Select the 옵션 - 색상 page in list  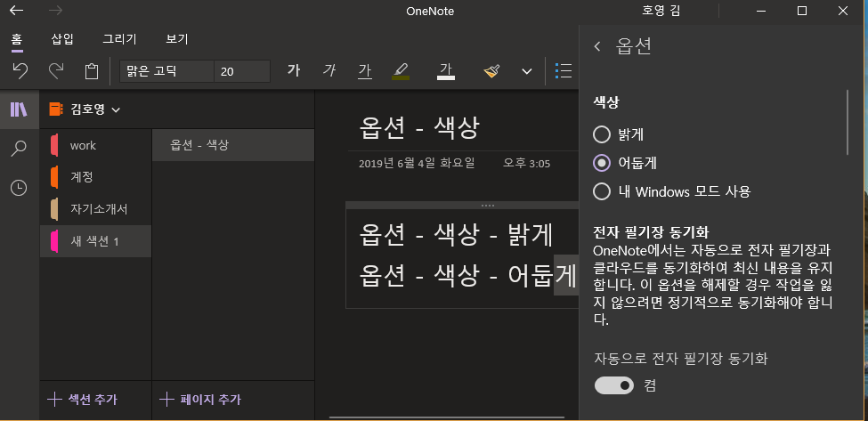[233, 145]
